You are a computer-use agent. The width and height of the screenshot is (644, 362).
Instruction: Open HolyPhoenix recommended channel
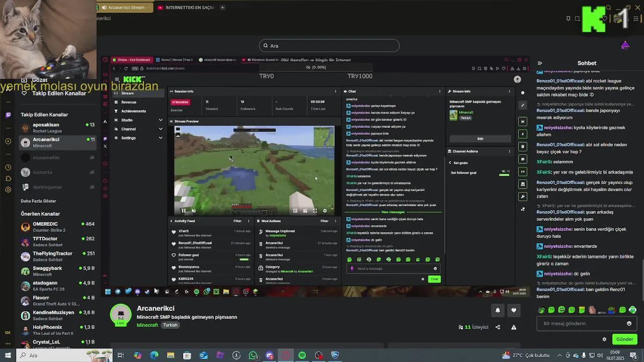tap(57, 330)
